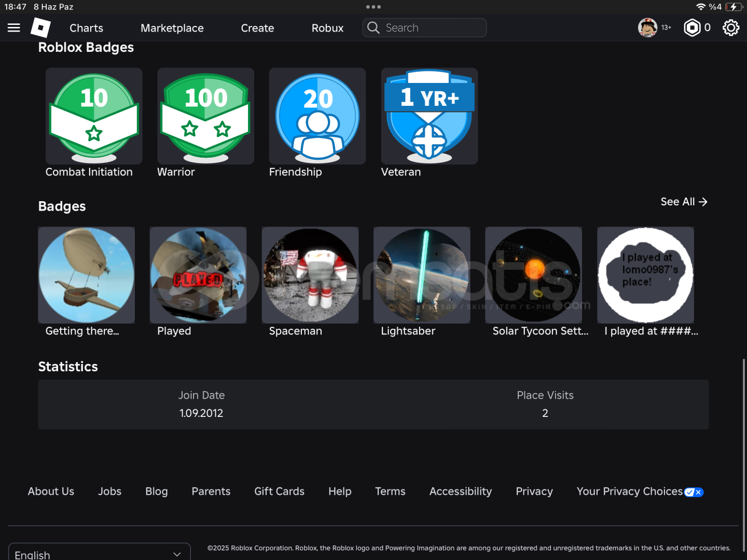This screenshot has height=560, width=747.
Task: Open the Spaceman badge thumbnail
Action: point(310,275)
